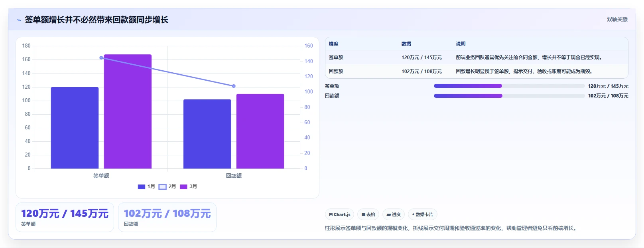
Task: Click the description starting 回款增长明显慢于签单额
Action: point(524,71)
